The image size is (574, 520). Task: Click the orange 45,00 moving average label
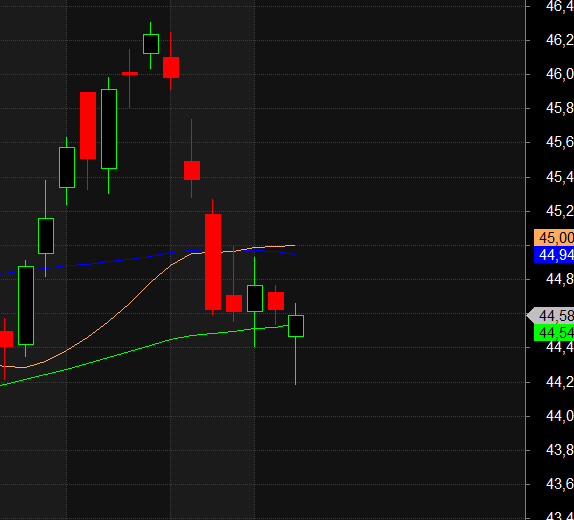(x=554, y=238)
